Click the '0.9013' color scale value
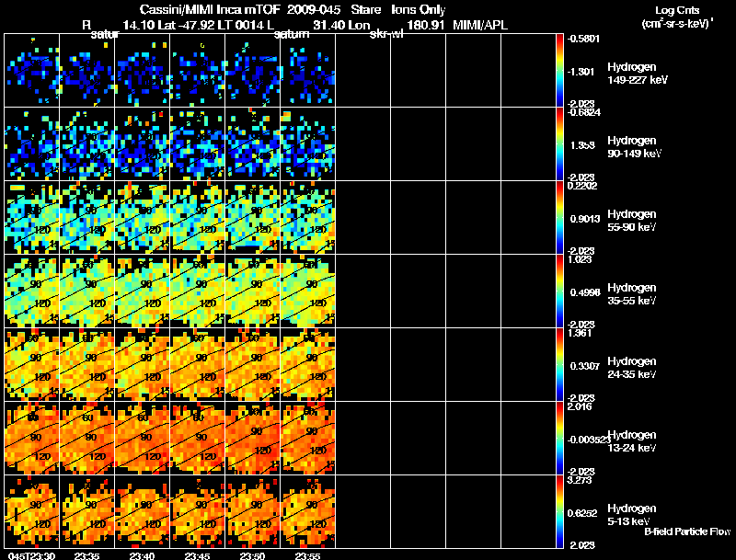736x560 pixels. (585, 219)
